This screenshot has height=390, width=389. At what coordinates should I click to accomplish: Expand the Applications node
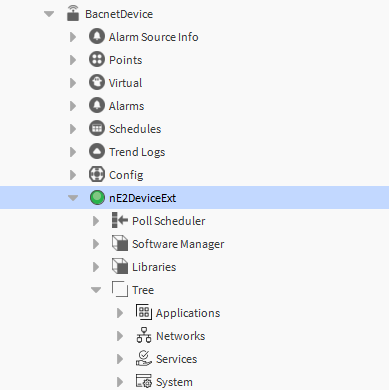(x=120, y=313)
